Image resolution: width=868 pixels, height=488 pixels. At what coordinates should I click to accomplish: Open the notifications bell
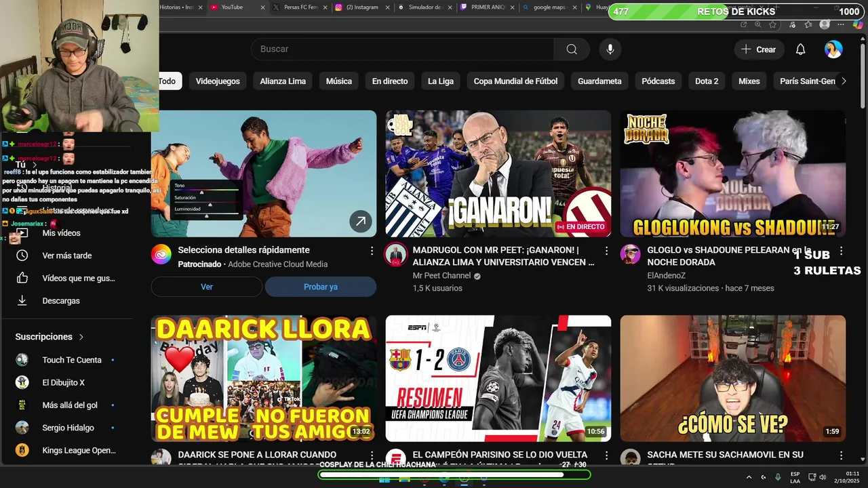(800, 49)
